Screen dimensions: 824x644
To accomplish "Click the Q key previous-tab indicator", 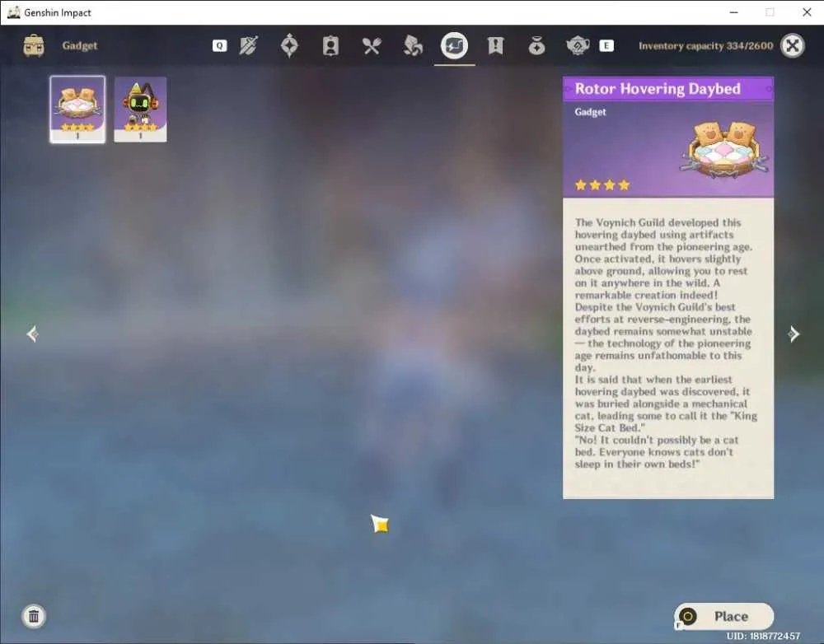I will [x=220, y=45].
